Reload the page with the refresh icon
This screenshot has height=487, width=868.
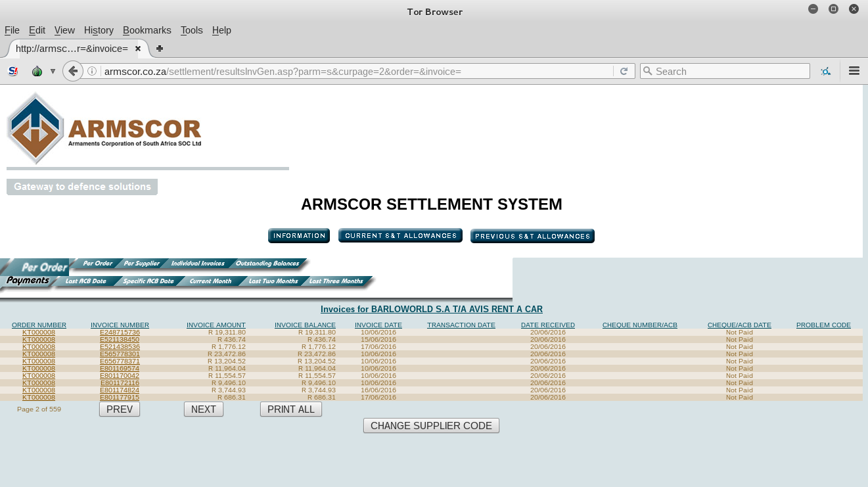[624, 71]
